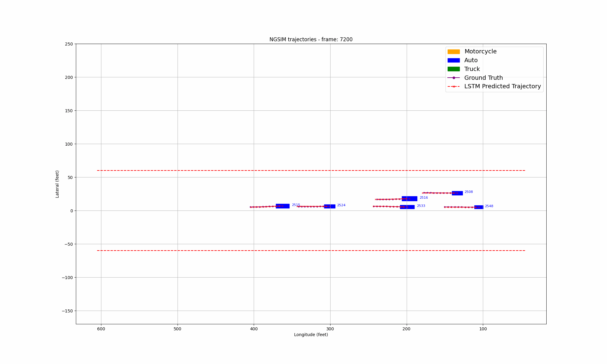The height and width of the screenshot is (364, 607).
Task: Click the x-axis tick label '200'
Action: [x=407, y=329]
